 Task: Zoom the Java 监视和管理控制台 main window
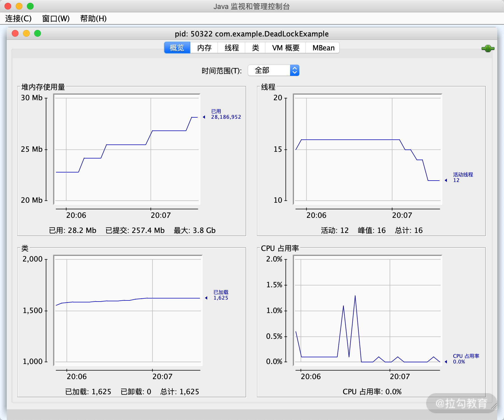tap(30, 6)
